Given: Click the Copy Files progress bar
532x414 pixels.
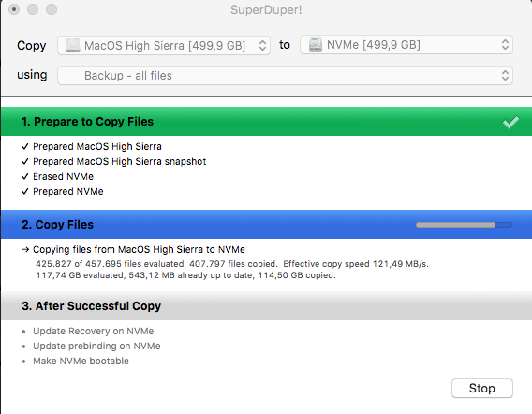Looking at the screenshot, I should (x=465, y=225).
